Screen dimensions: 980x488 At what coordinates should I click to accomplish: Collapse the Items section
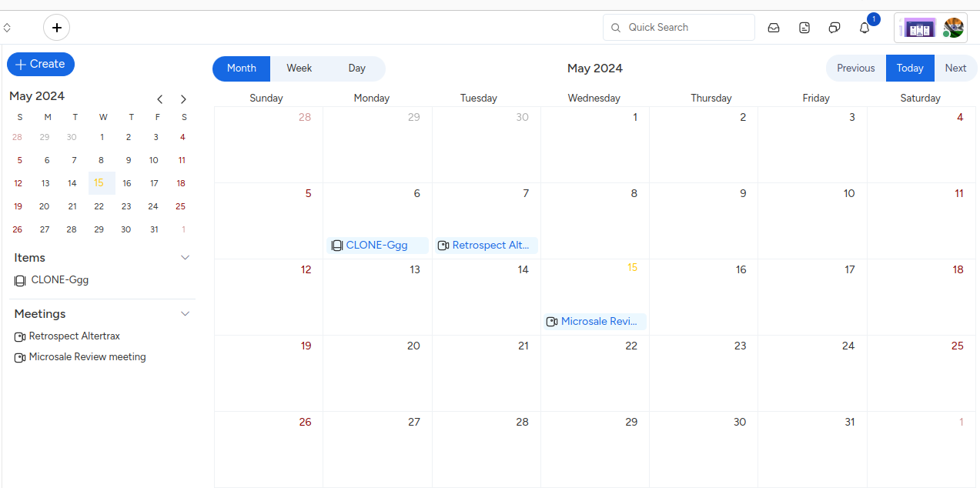(185, 258)
